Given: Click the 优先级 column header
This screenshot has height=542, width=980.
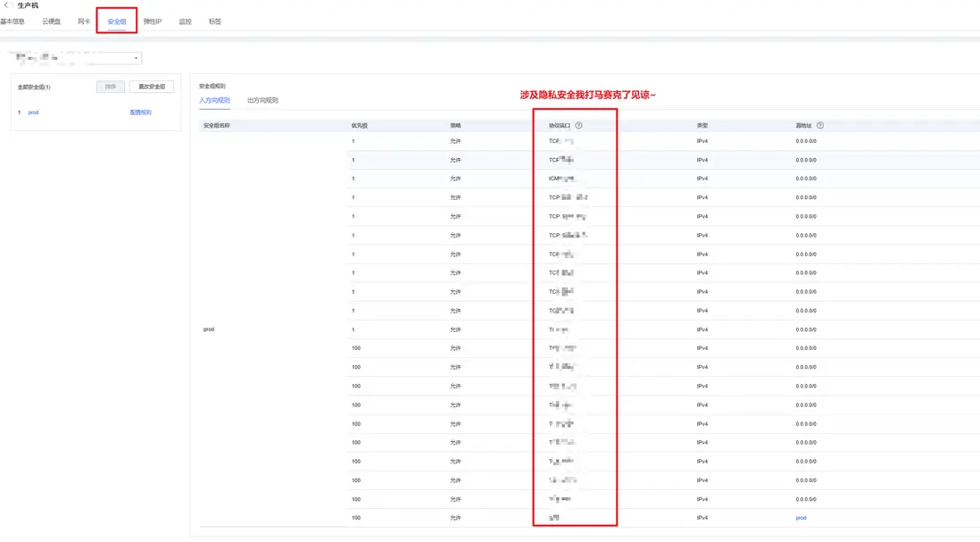Looking at the screenshot, I should coord(360,126).
